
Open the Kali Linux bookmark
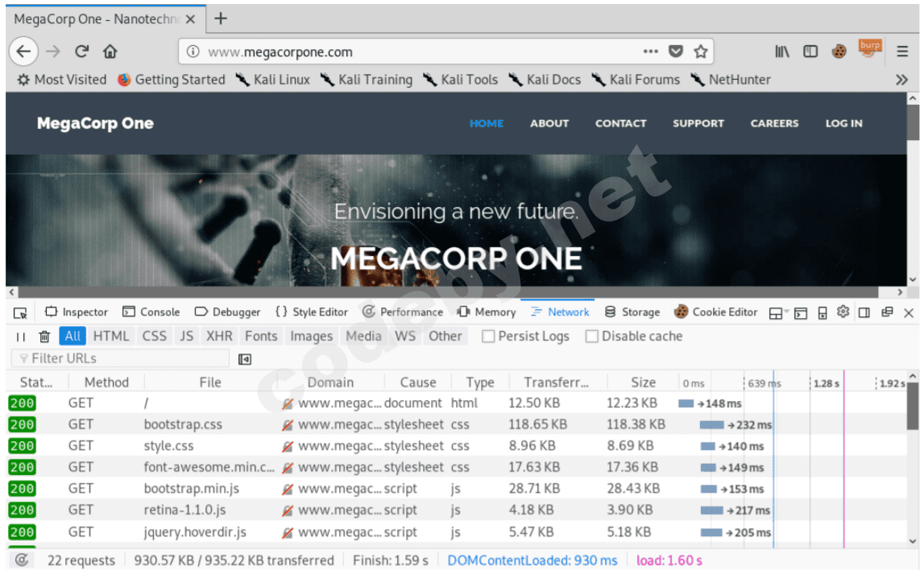[273, 80]
